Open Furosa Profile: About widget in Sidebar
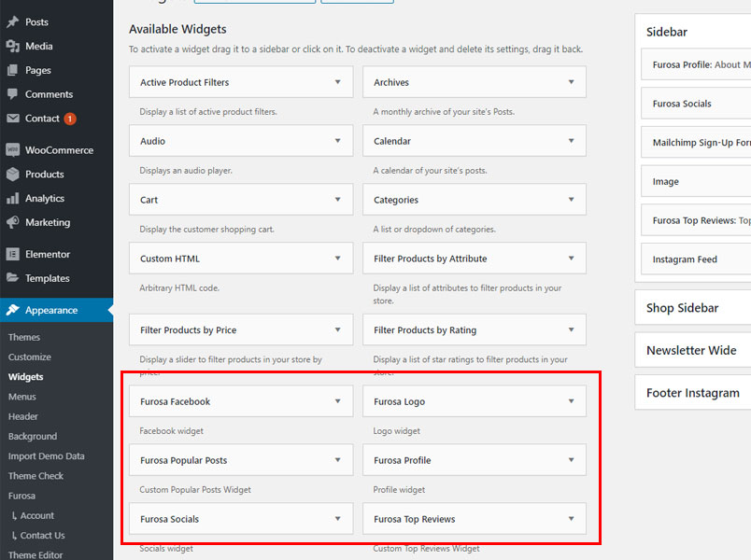The height and width of the screenshot is (560, 751). click(x=696, y=64)
